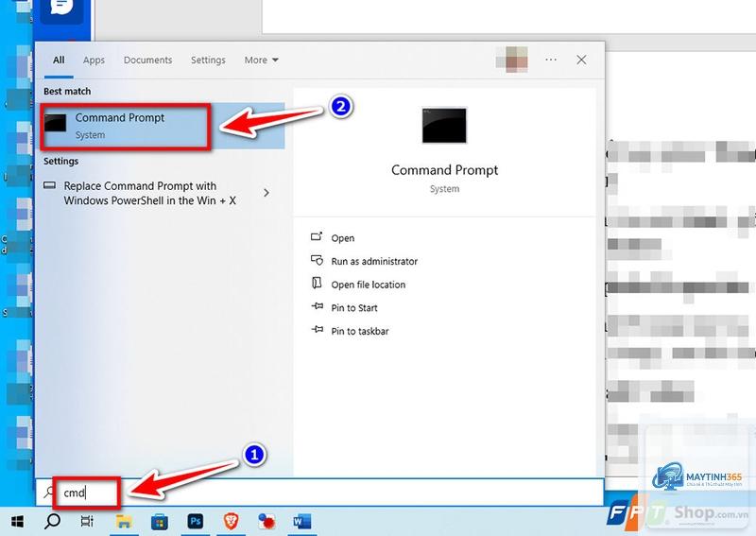Screen dimensions: 756x536
Task: Click the Open file location icon
Action: tap(317, 283)
